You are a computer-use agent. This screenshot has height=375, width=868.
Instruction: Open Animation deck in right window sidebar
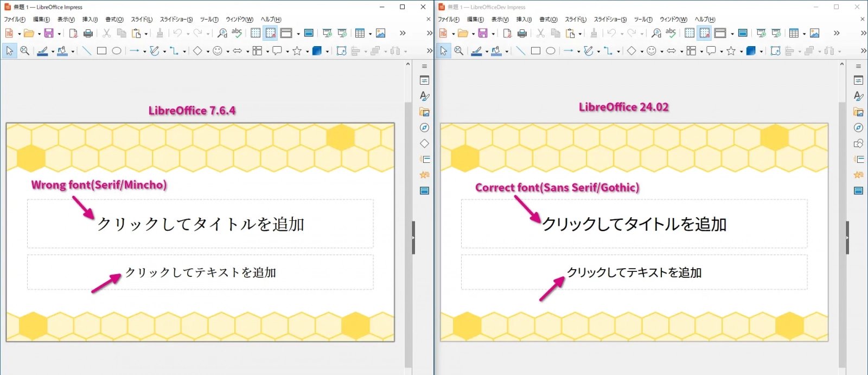pyautogui.click(x=858, y=175)
